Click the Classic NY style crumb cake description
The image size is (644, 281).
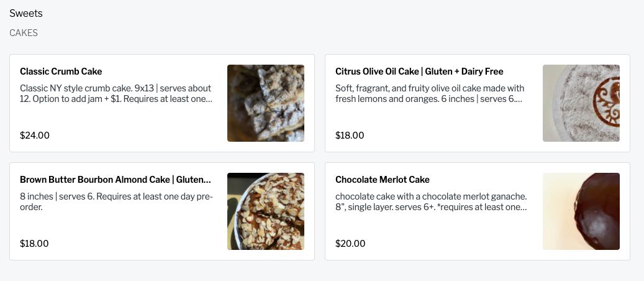pos(116,93)
